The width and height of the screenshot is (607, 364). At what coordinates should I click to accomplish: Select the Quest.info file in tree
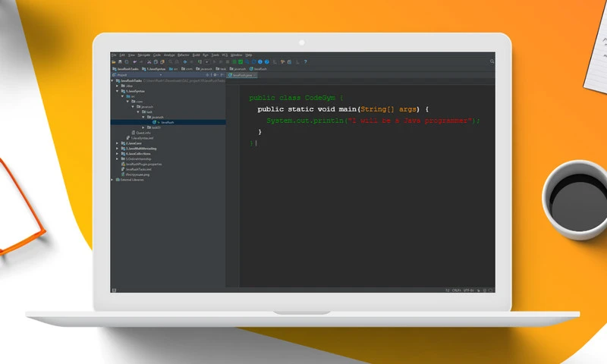click(x=141, y=133)
